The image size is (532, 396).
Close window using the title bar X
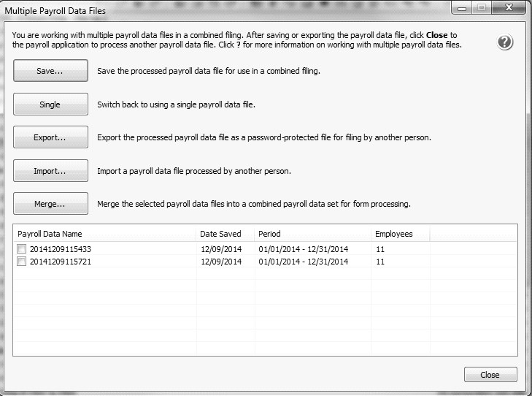click(509, 7)
